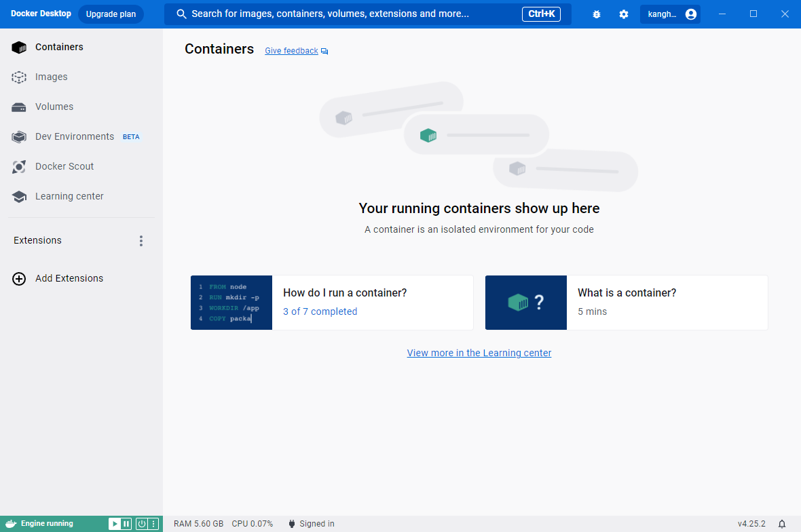The image size is (801, 532).
Task: Click the feedback chat icon
Action: (x=324, y=51)
